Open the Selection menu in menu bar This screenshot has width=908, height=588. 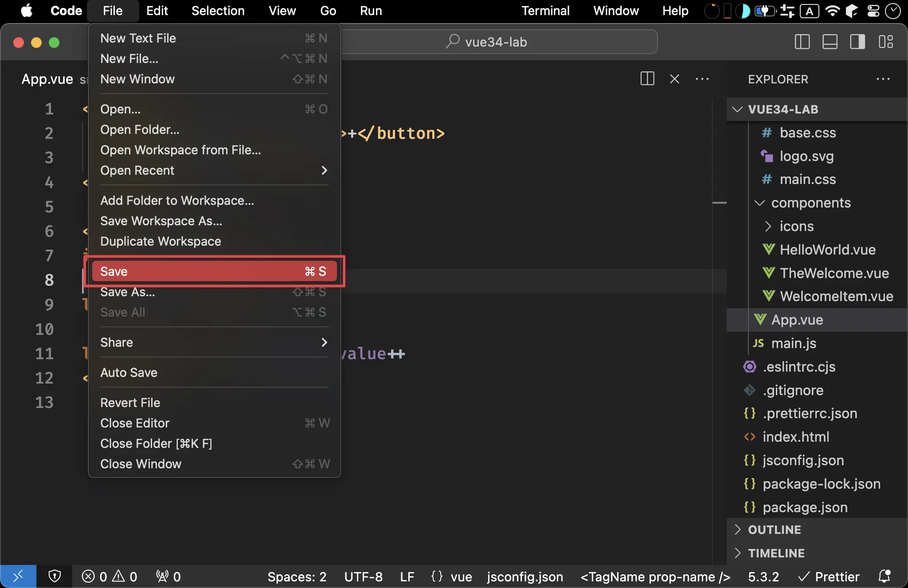click(218, 11)
